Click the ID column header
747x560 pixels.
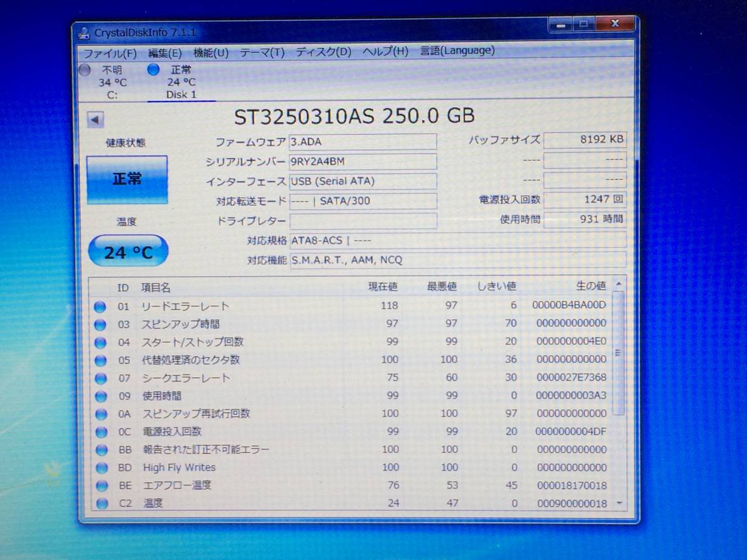tap(123, 287)
